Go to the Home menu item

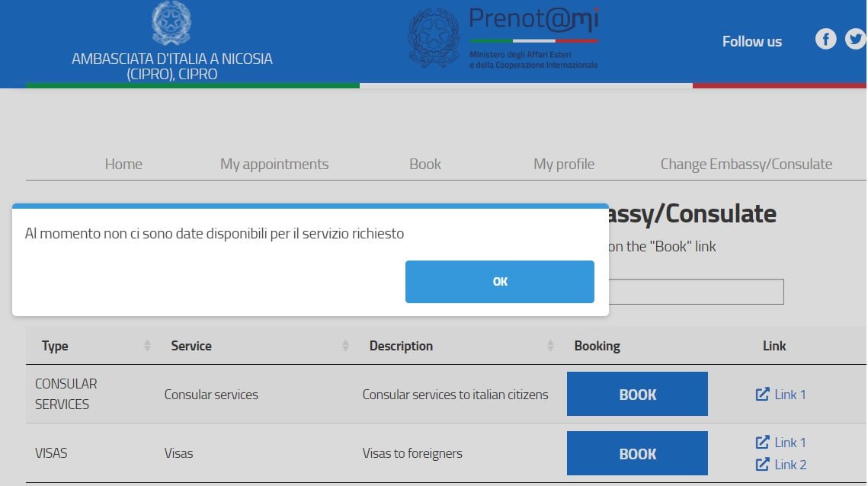123,164
